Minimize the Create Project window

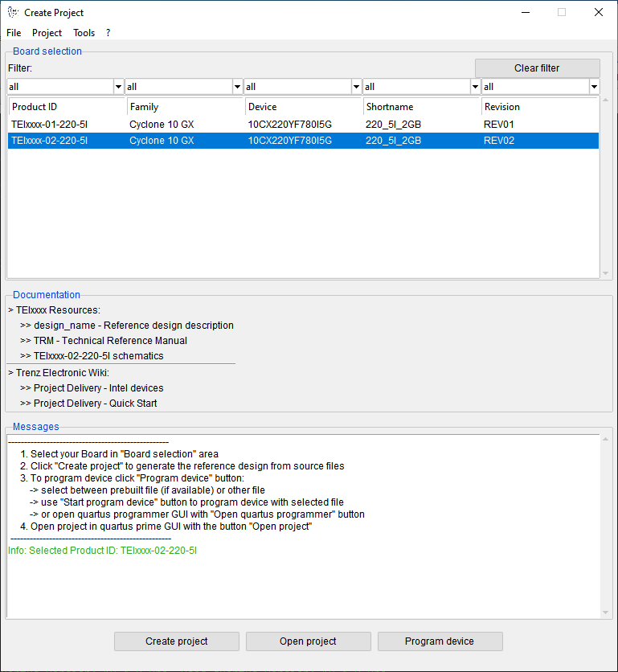(526, 12)
